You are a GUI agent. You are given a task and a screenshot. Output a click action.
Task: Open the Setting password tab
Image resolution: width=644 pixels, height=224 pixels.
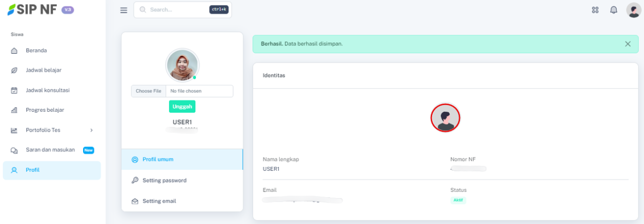click(164, 180)
